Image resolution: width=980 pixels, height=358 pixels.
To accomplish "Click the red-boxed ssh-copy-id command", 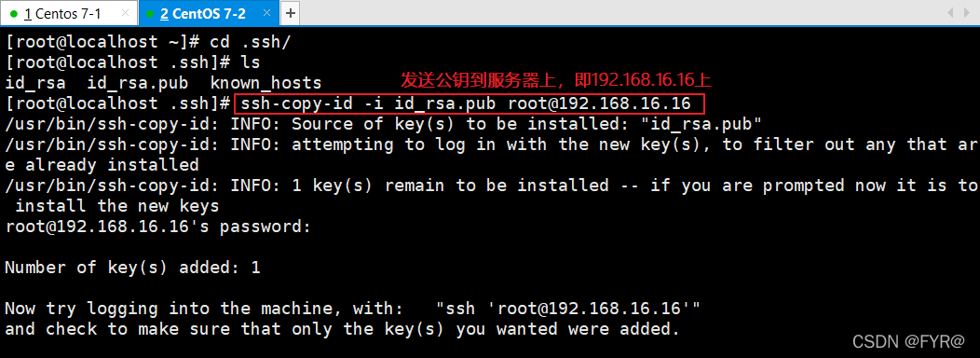I will (x=470, y=103).
